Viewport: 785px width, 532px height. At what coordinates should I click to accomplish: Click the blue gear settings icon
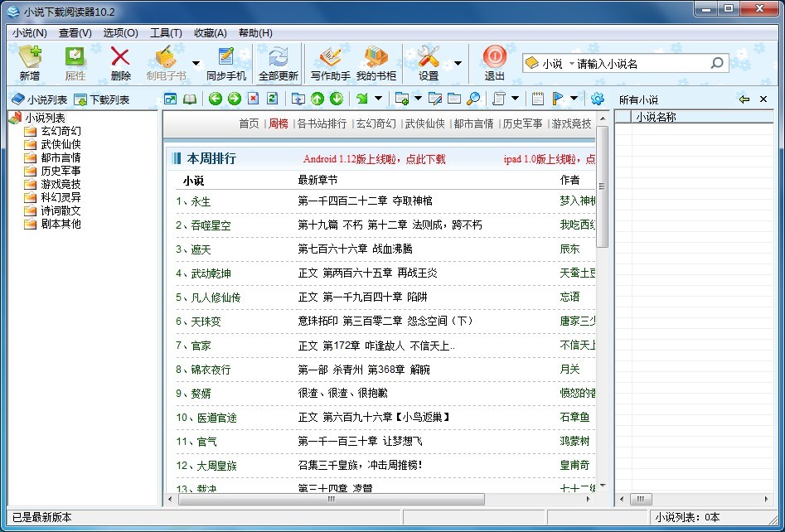(x=598, y=99)
